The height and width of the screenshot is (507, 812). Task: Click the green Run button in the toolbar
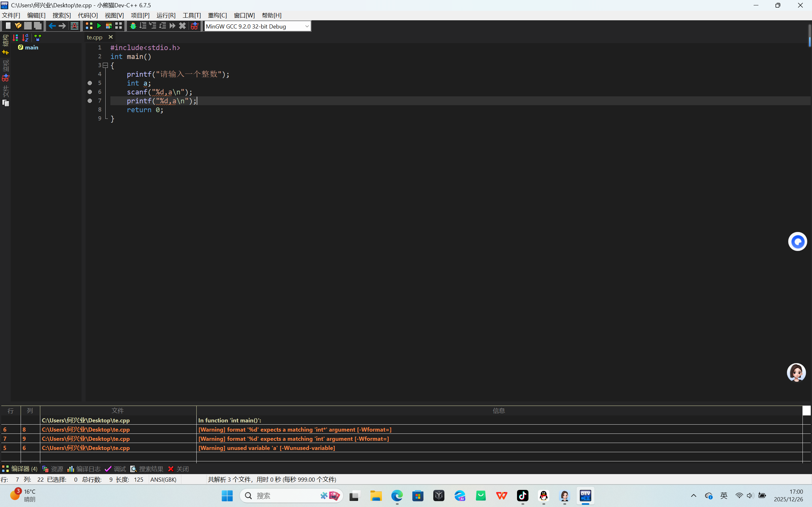pyautogui.click(x=99, y=26)
